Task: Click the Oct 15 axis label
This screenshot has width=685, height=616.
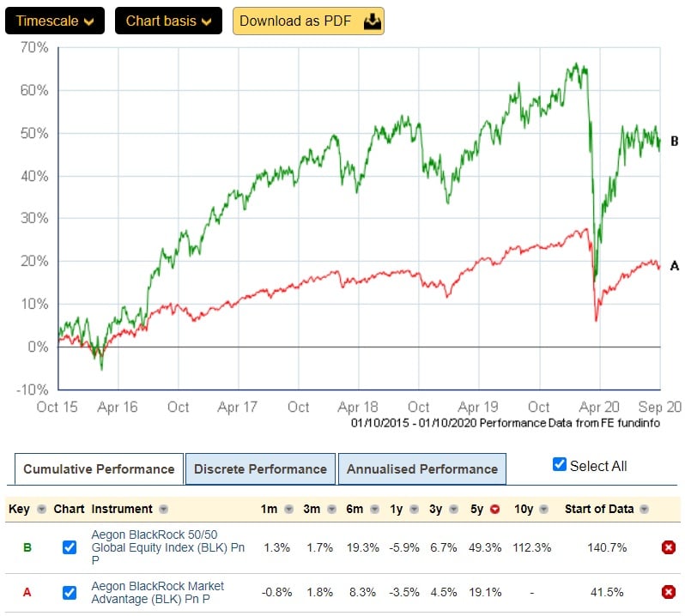Action: [x=57, y=407]
